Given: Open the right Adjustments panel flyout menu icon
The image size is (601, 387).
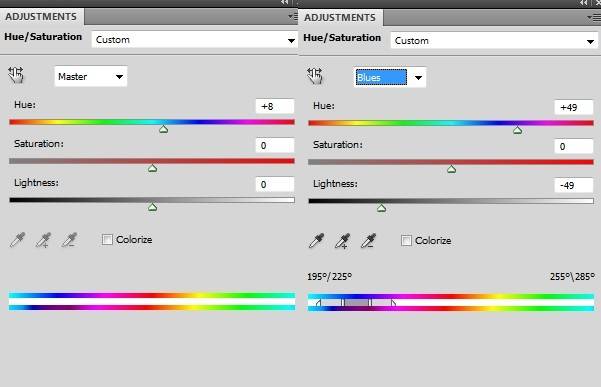Looking at the screenshot, I should coord(593,17).
